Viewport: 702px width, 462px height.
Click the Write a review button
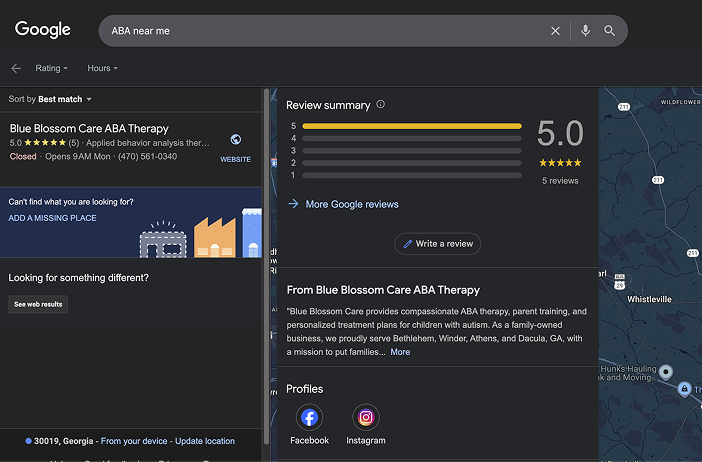(437, 244)
